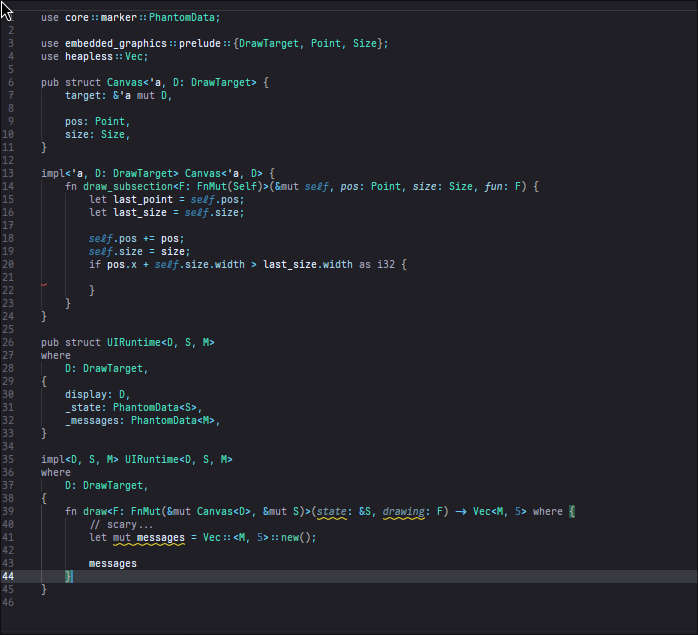This screenshot has height=635, width=698.
Task: Click the 'last_size' variable on line 16
Action: click(x=140, y=212)
